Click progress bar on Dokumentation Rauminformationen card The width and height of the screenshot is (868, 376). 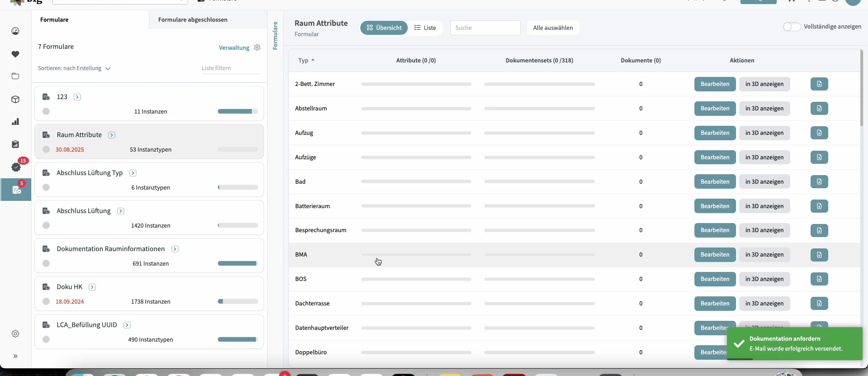pyautogui.click(x=238, y=263)
